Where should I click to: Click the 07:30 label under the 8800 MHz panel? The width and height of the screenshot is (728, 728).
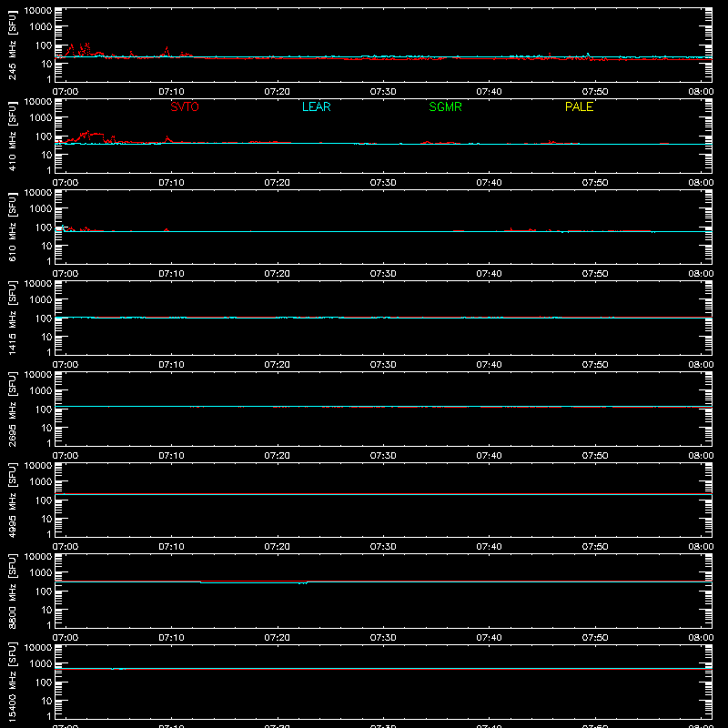383,638
